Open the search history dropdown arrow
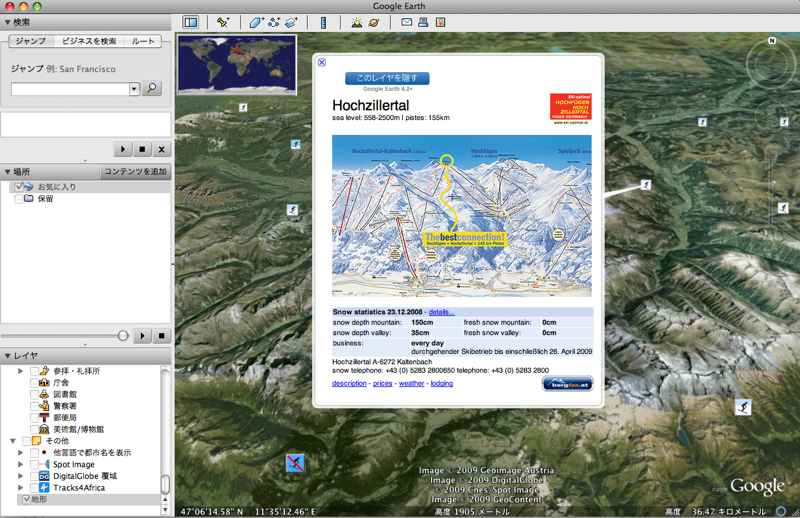 click(134, 89)
